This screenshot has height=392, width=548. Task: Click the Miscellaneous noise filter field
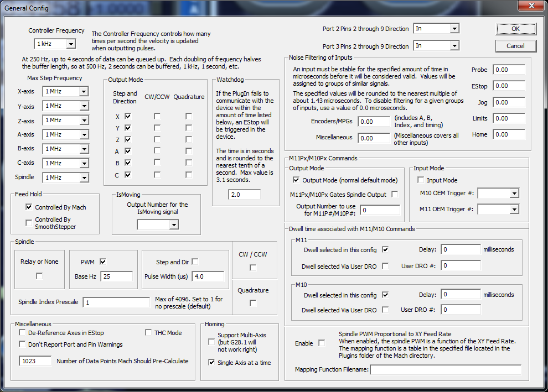(x=374, y=138)
